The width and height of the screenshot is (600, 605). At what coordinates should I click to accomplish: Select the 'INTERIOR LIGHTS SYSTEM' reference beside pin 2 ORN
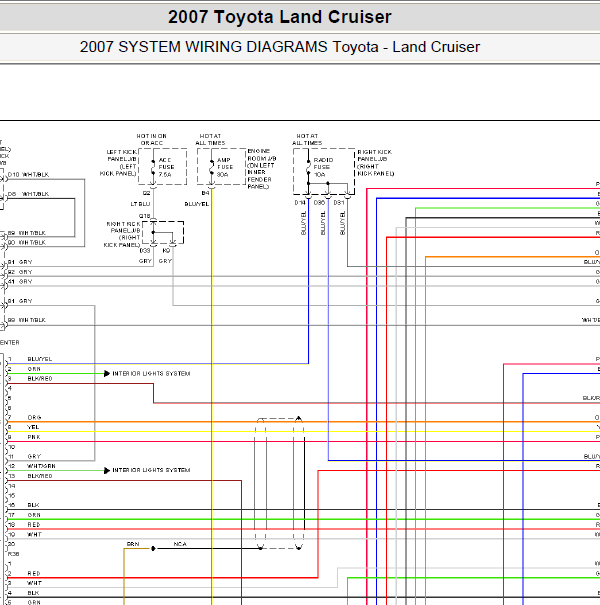[151, 374]
